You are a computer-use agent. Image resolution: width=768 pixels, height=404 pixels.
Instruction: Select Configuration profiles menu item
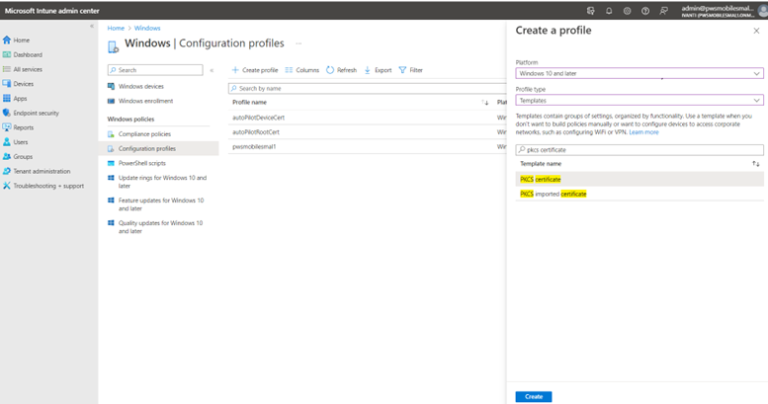(x=159, y=148)
